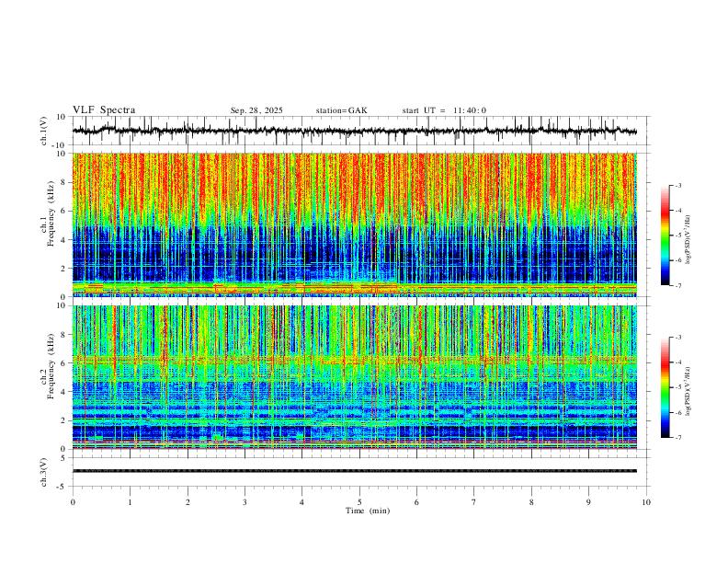Click the 'Time (min)' axis label

[368, 511]
